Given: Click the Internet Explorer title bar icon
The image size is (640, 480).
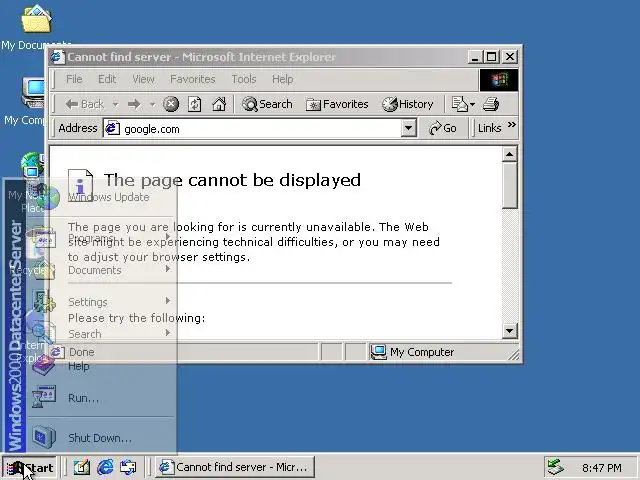Looking at the screenshot, I should pyautogui.click(x=58, y=57).
